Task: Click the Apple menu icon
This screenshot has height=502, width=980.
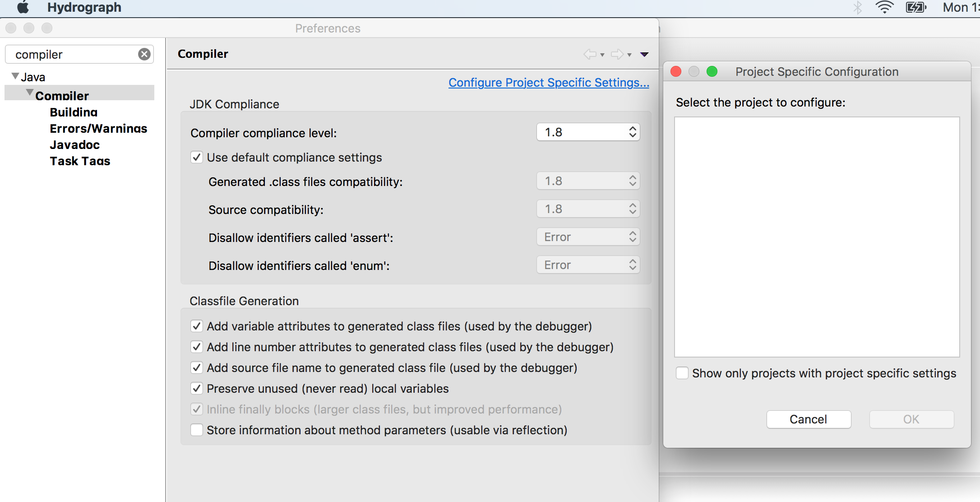Action: pos(23,7)
